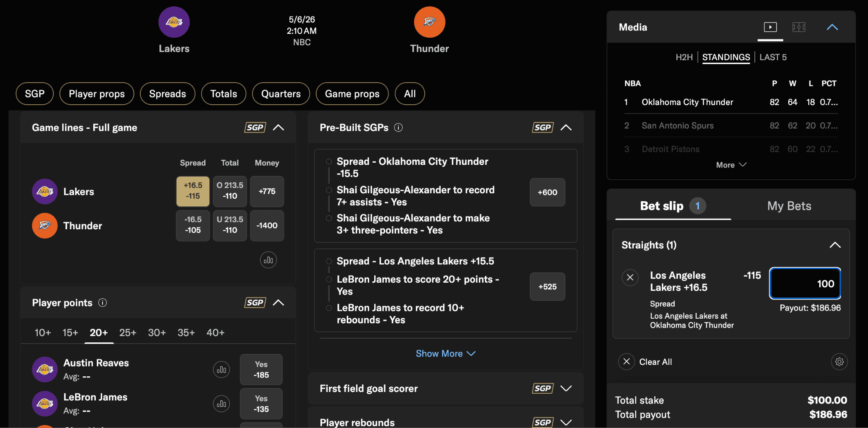Click LeBron James team logo
Screen dimensions: 868x428
[x=45, y=403]
